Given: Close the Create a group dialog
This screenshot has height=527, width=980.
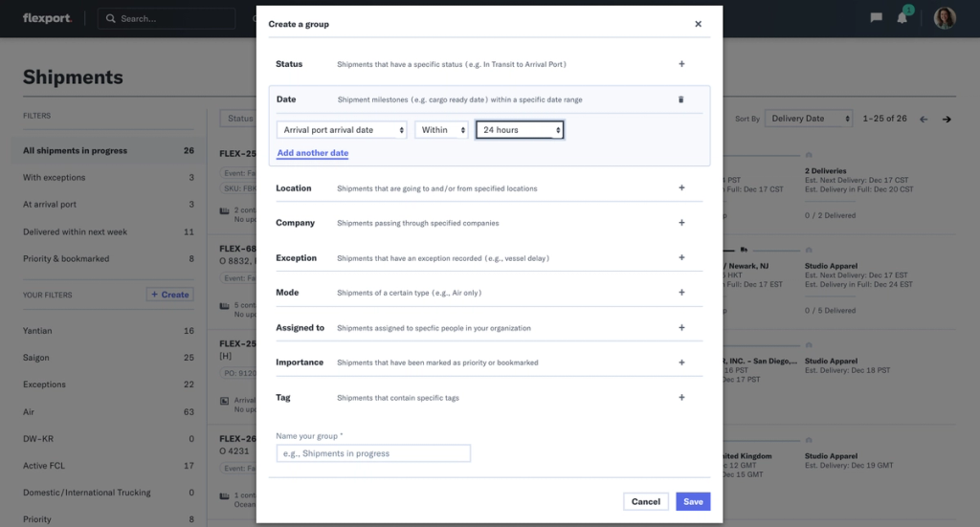Looking at the screenshot, I should tap(698, 24).
